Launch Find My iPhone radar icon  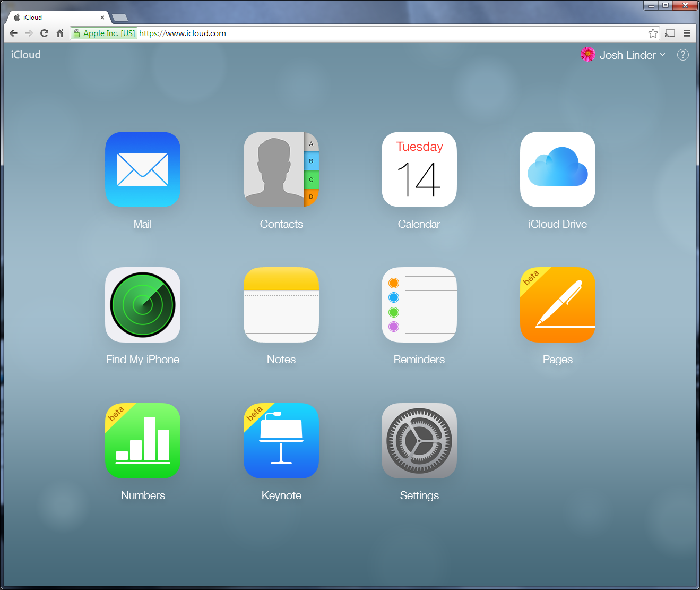[143, 305]
